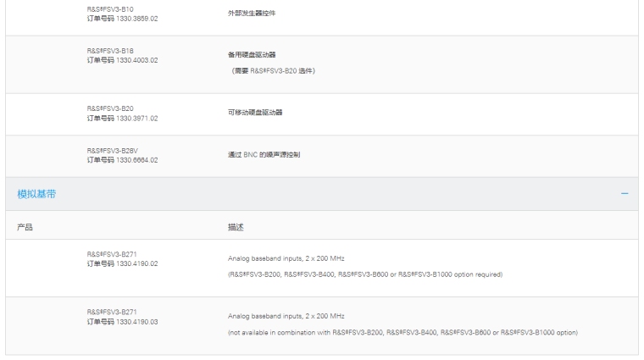Select R&S®FSV3-B271 with order number 1330.4190.02

[112, 254]
